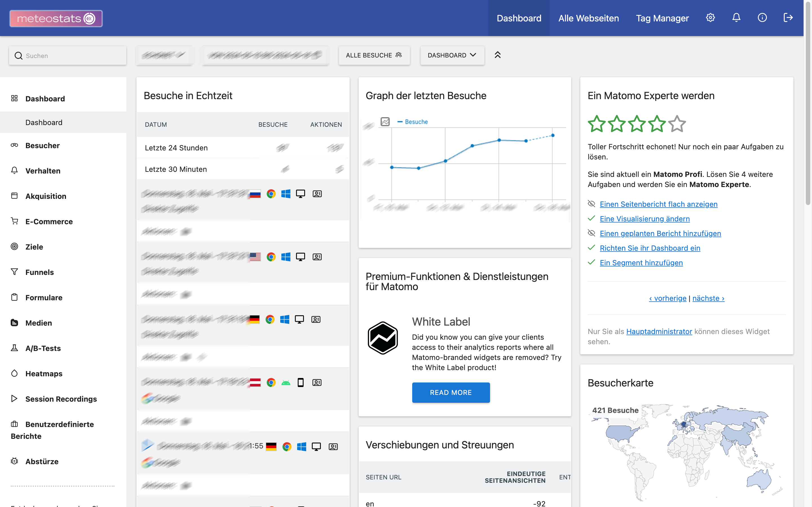Click the meteostats logo
The height and width of the screenshot is (507, 812).
point(56,18)
